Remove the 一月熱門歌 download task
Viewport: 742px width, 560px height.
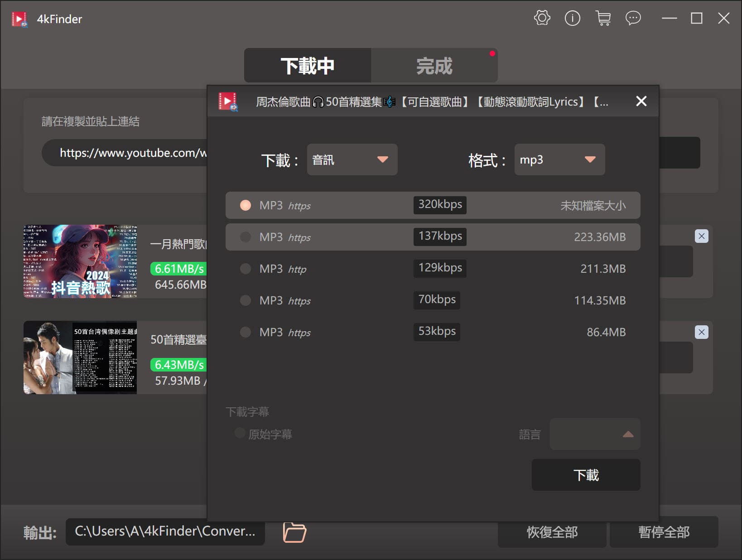(x=701, y=236)
